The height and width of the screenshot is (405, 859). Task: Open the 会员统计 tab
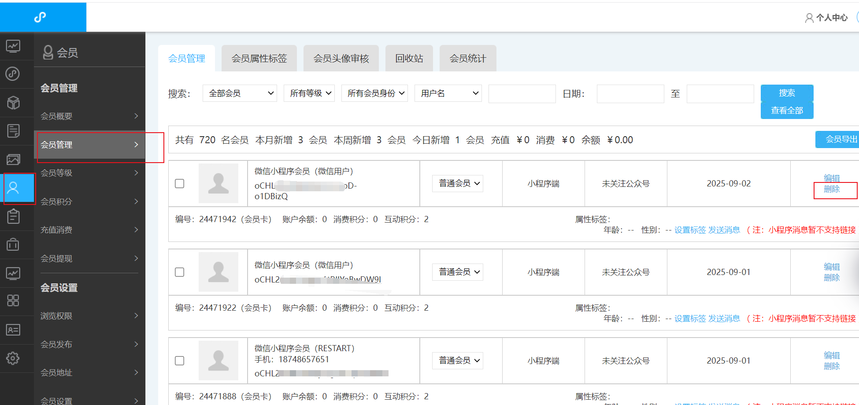pyautogui.click(x=468, y=58)
